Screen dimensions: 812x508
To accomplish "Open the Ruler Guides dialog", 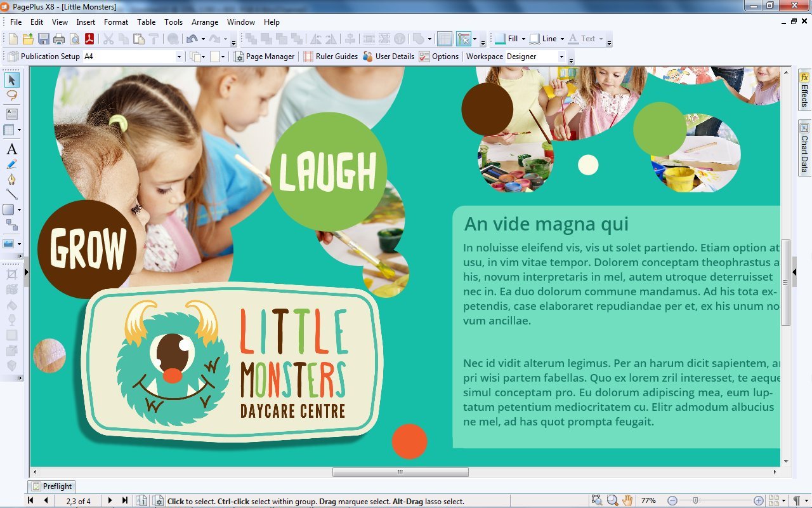I will [x=330, y=57].
